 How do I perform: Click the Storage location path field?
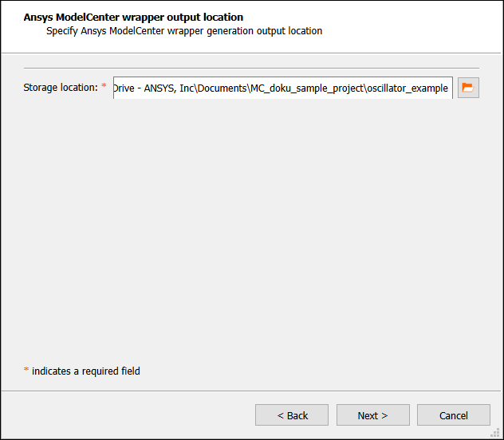pos(283,88)
